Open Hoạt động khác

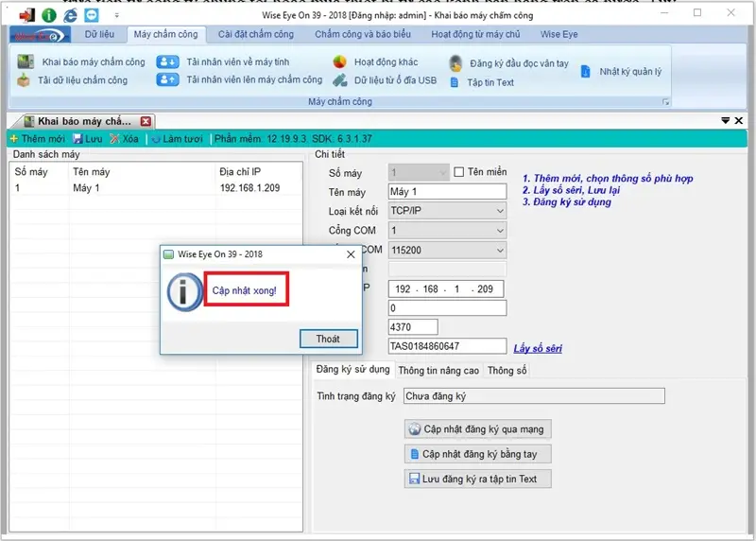tap(385, 61)
